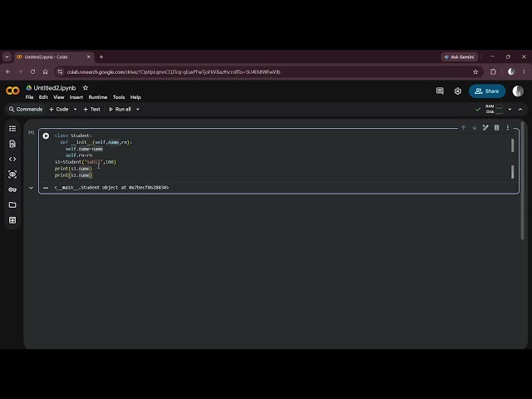
Task: Click the output text Student object line
Action: tap(111, 187)
